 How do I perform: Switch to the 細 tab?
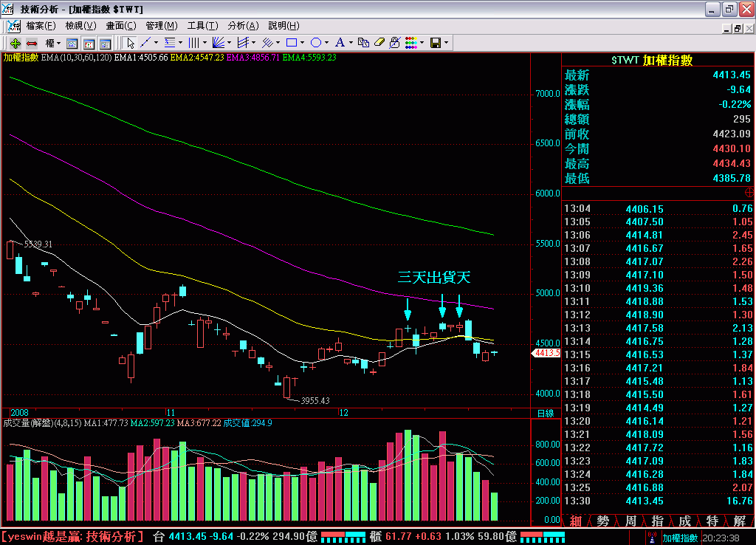coord(575,521)
